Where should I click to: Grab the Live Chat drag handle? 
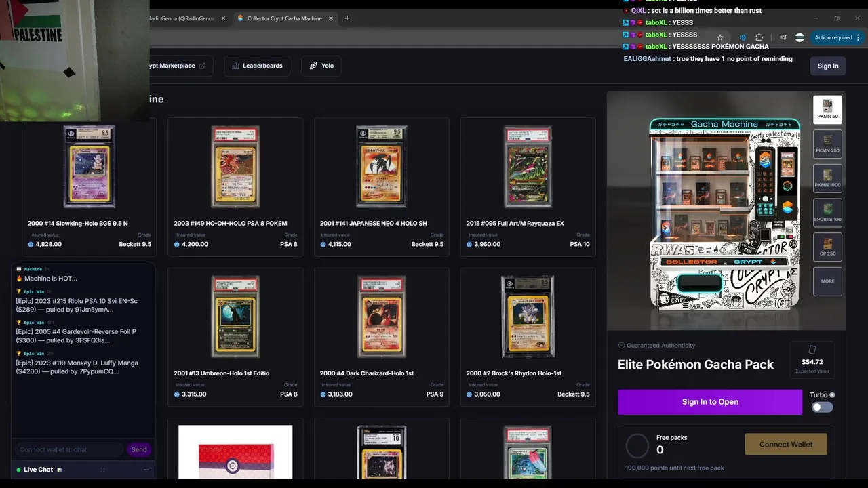tap(103, 470)
